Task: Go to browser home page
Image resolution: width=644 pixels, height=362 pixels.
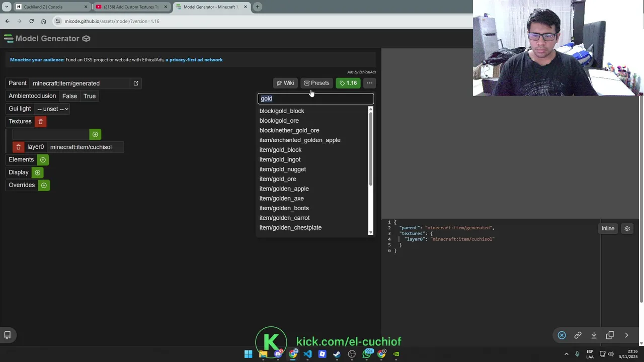Action: [x=43, y=21]
